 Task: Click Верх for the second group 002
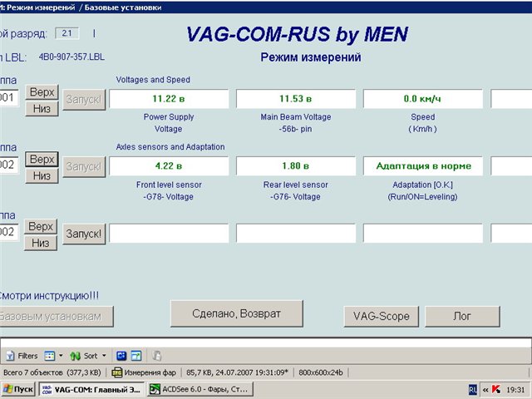coord(42,159)
